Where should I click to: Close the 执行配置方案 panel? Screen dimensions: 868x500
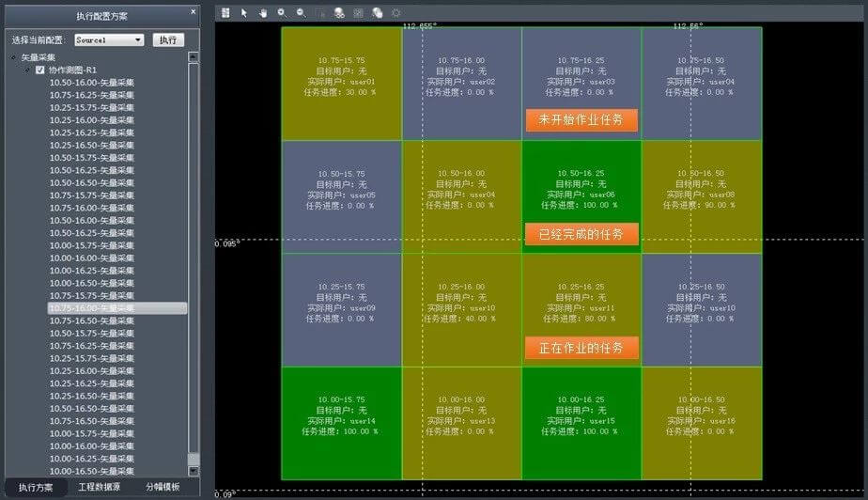(x=194, y=12)
